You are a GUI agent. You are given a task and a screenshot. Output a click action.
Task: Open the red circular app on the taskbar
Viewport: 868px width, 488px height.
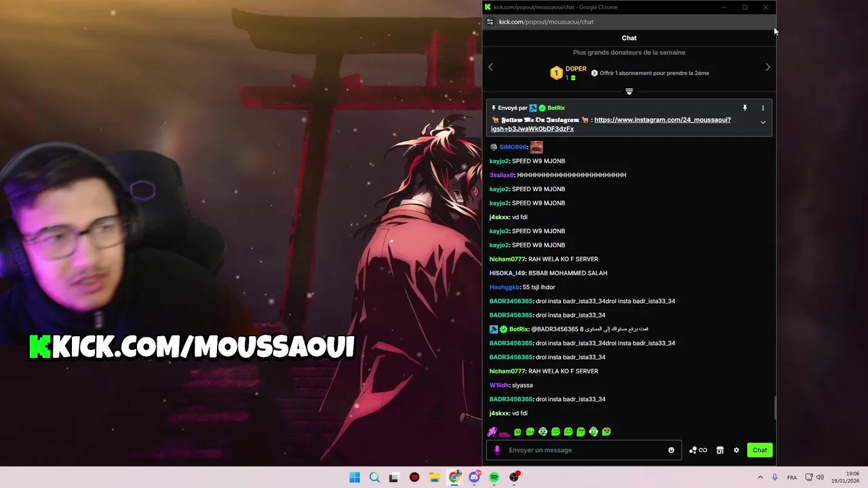pyautogui.click(x=414, y=478)
